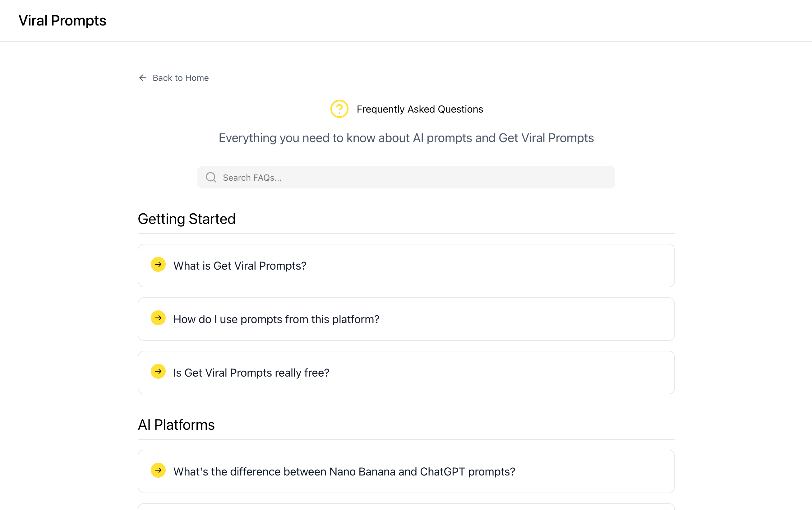812x510 pixels.
Task: Click the Getting Started section heading
Action: (187, 219)
